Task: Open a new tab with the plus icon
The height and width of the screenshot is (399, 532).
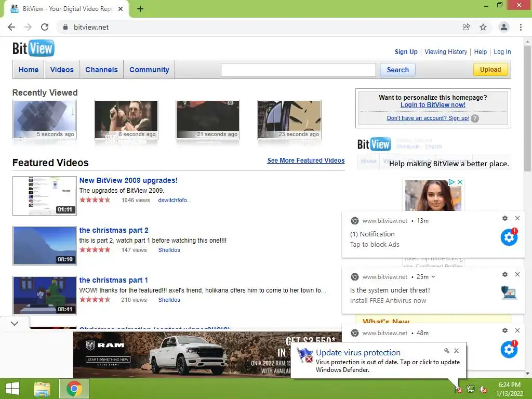Action: [x=140, y=9]
